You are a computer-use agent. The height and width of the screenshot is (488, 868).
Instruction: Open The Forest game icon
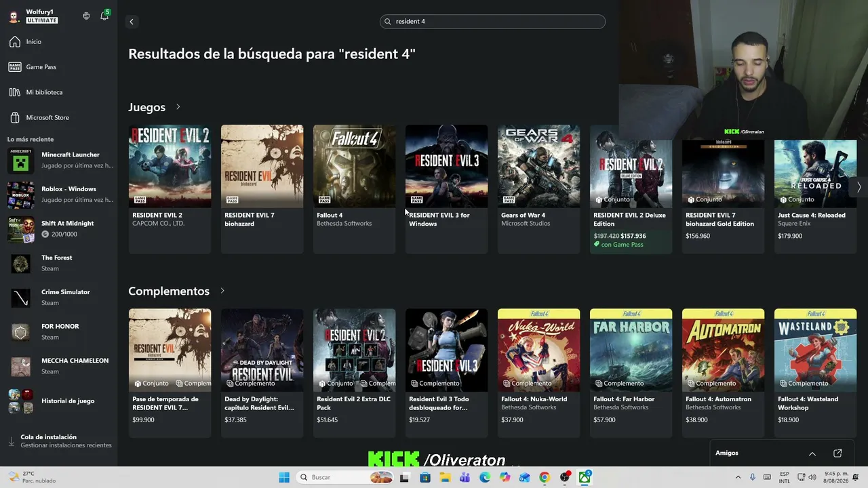(x=20, y=264)
